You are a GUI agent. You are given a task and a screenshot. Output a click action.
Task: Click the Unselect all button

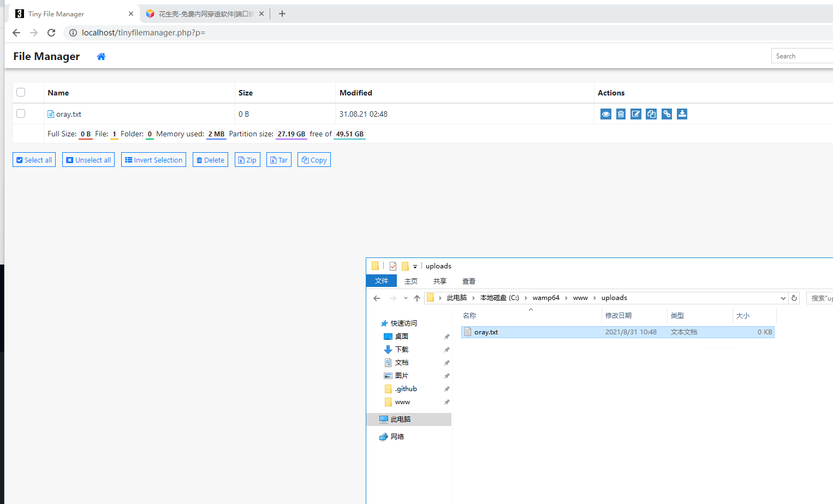[x=88, y=160]
